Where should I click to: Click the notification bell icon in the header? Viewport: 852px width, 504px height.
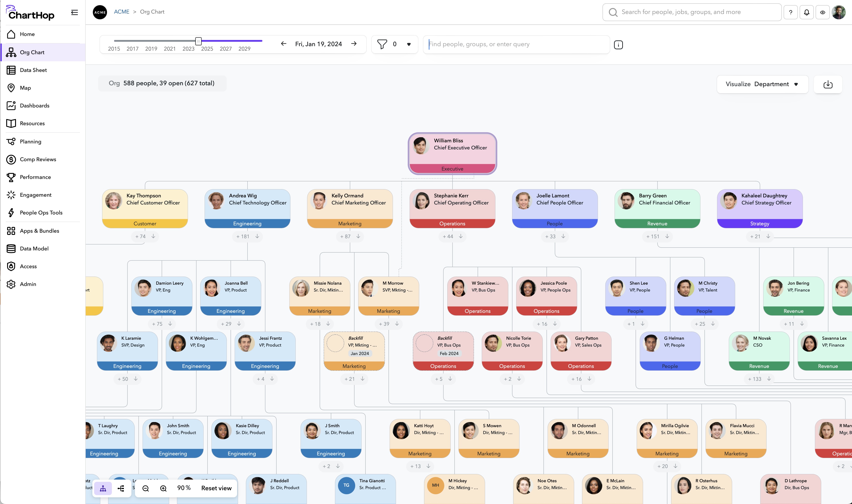point(806,12)
